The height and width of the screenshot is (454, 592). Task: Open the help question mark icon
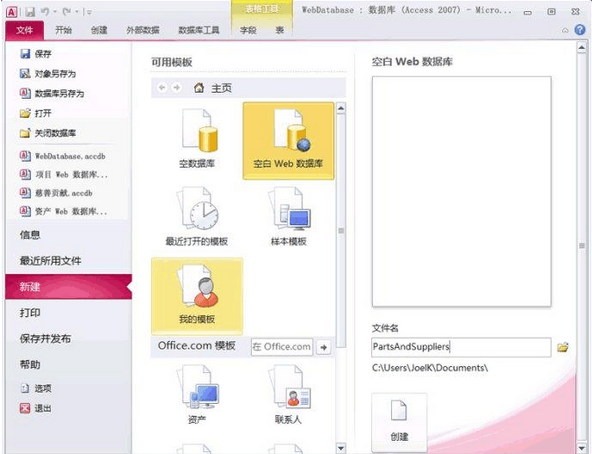point(580,29)
